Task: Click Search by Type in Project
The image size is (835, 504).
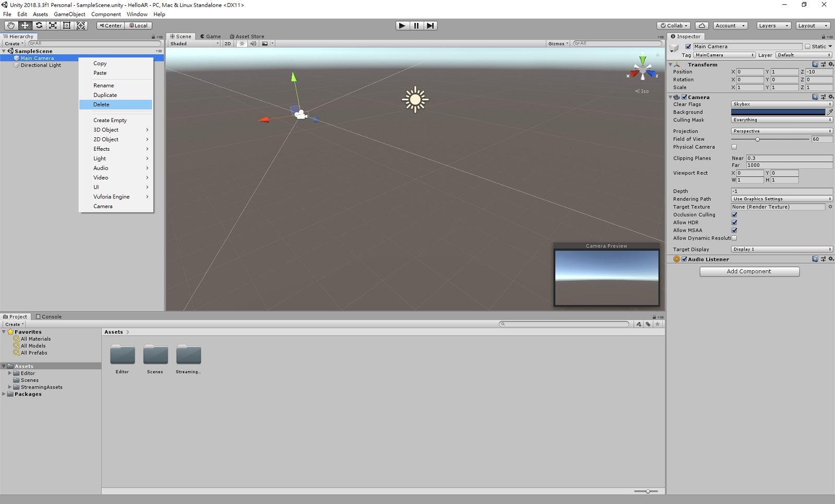Action: pyautogui.click(x=638, y=324)
